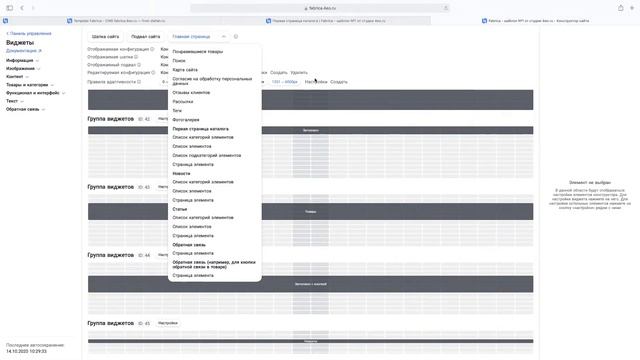Screen dimensions: 640x360
Task: Expand Информация section in sidebar
Action: pyautogui.click(x=22, y=60)
